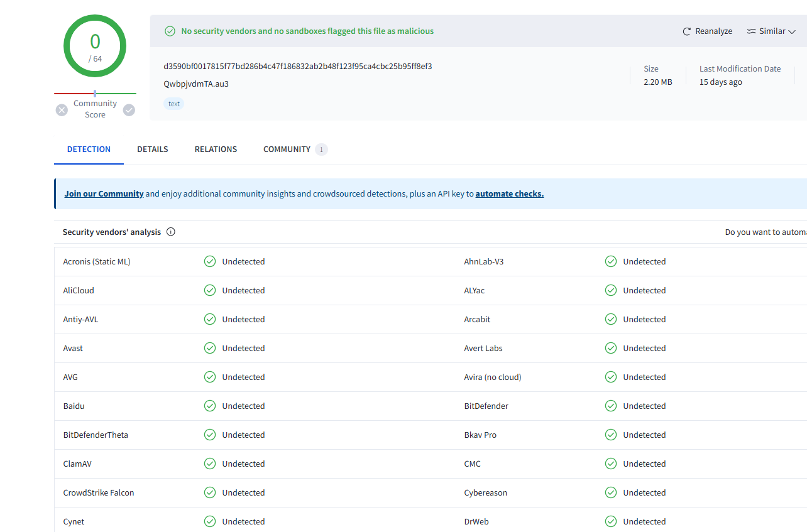Click the check icon in the ALYac row

(x=611, y=290)
